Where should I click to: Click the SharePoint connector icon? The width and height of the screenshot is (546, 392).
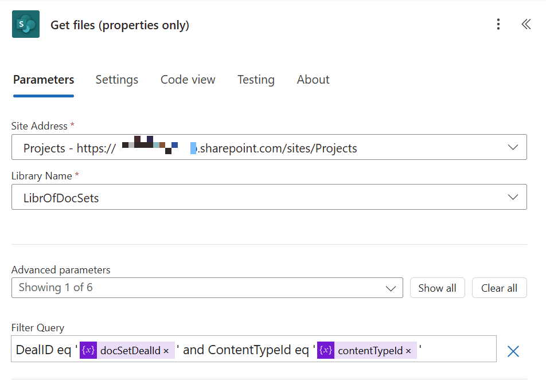[25, 25]
